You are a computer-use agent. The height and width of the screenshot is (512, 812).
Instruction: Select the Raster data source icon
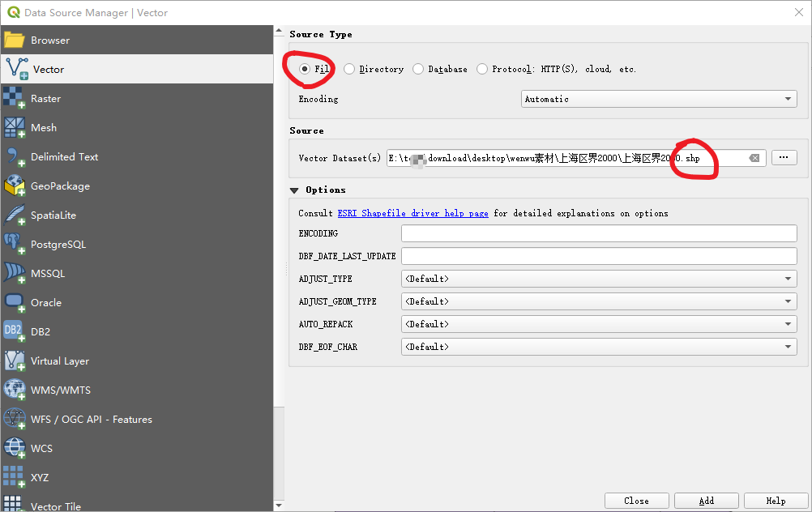coord(20,98)
